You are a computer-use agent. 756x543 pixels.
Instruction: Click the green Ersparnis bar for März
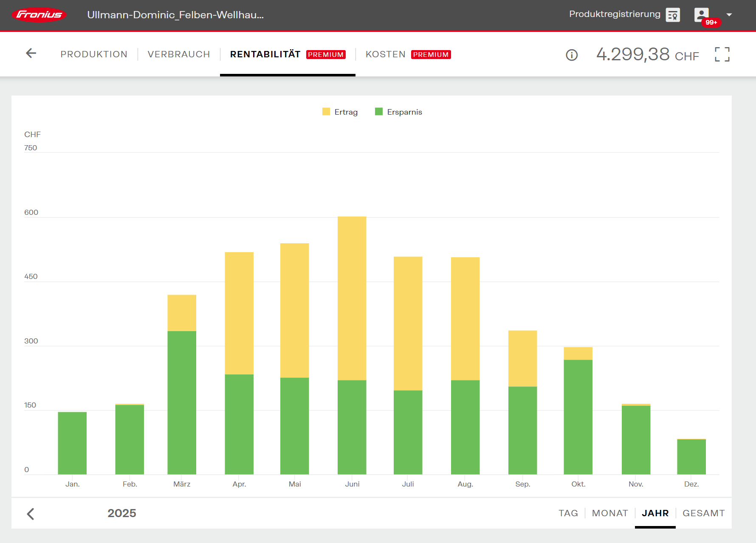pyautogui.click(x=182, y=403)
